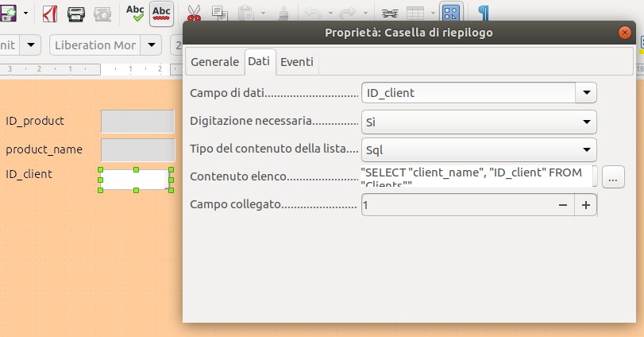The image size is (644, 337).
Task: Click the ellipsis button beside Contenuto elenco
Action: [x=614, y=177]
